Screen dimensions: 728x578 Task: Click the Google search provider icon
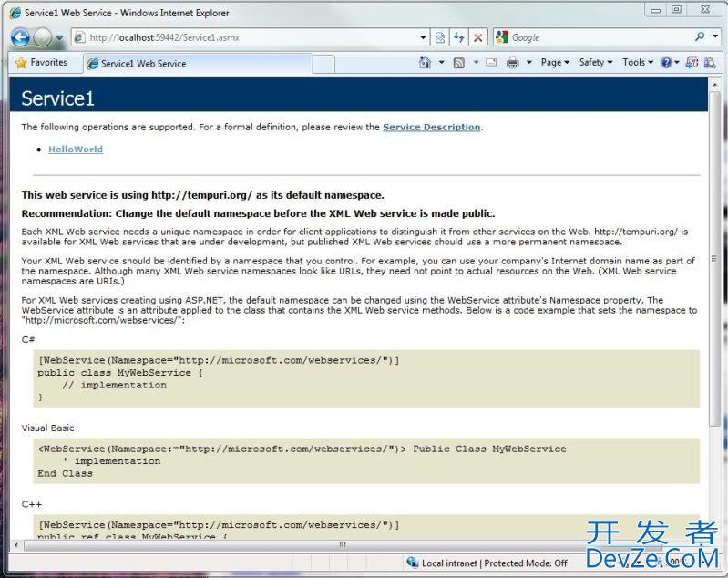coord(502,37)
